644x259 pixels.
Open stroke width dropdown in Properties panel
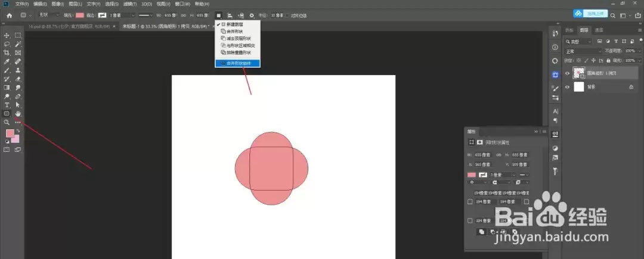513,175
